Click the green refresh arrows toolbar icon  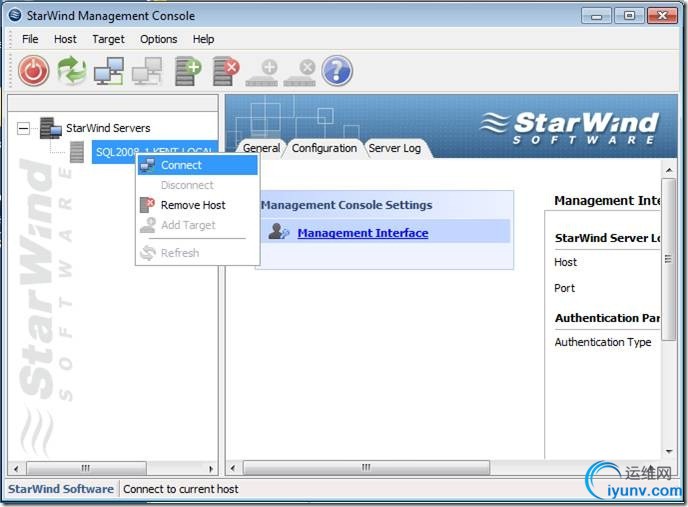coord(72,71)
